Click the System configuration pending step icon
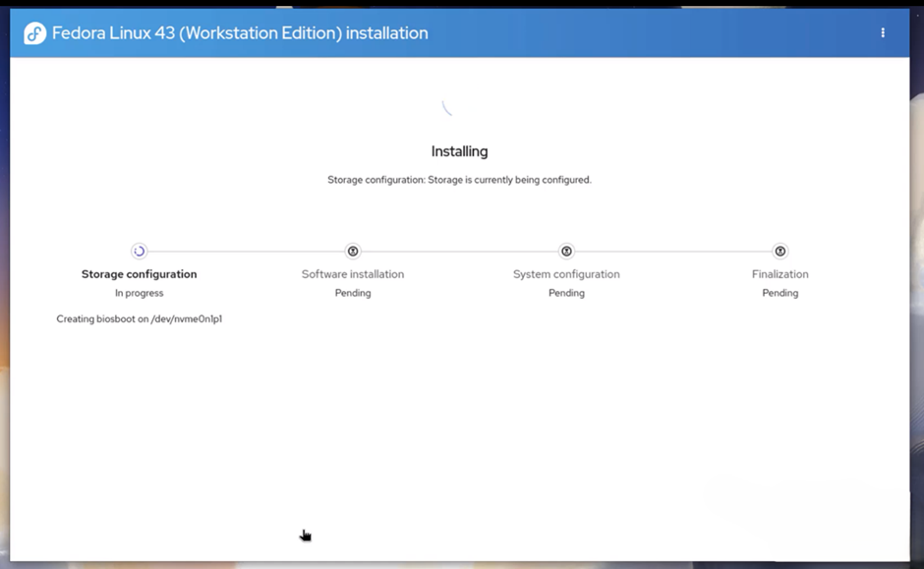The height and width of the screenshot is (569, 924). tap(566, 252)
